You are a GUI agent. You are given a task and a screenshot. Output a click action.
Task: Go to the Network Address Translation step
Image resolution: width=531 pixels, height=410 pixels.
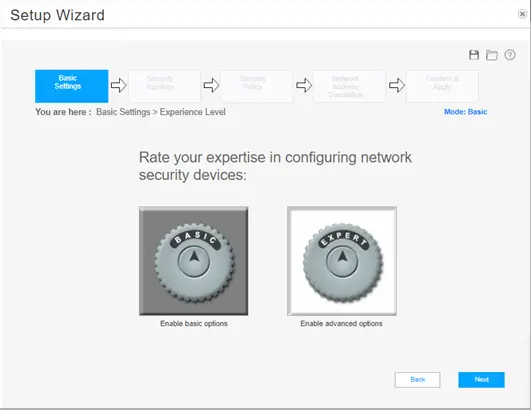pyautogui.click(x=349, y=86)
